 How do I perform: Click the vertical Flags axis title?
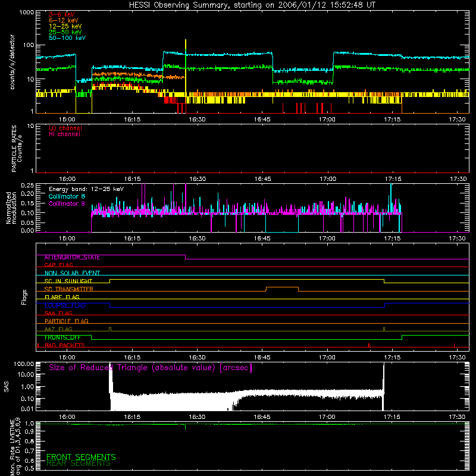click(24, 297)
